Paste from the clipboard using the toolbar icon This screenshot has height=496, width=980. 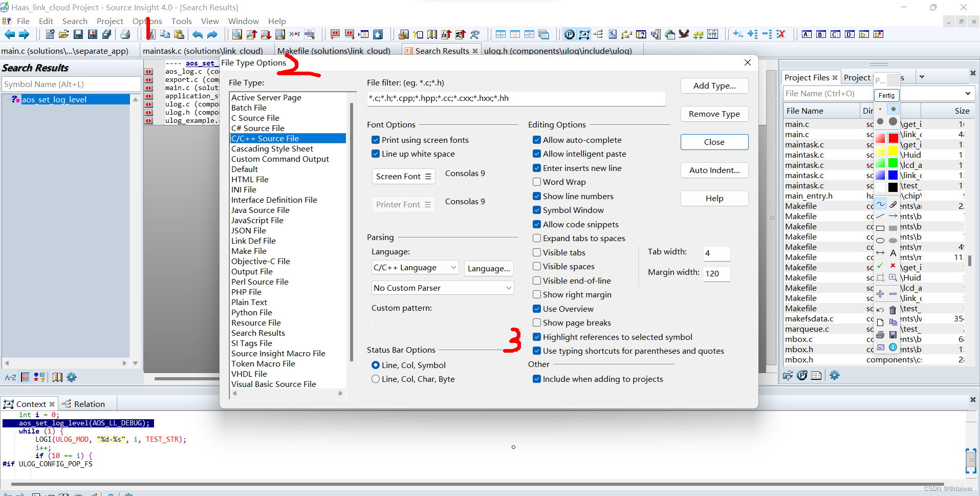(179, 34)
